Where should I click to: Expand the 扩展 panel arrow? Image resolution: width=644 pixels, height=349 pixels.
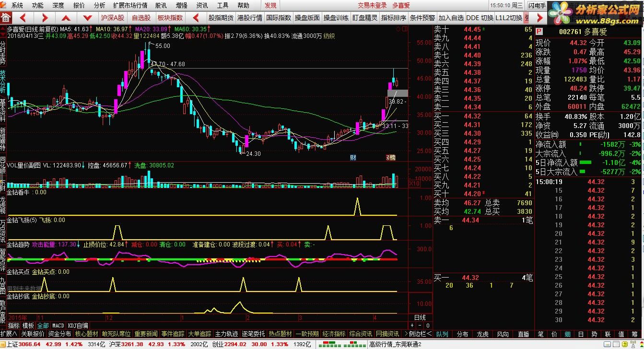click(x=9, y=334)
